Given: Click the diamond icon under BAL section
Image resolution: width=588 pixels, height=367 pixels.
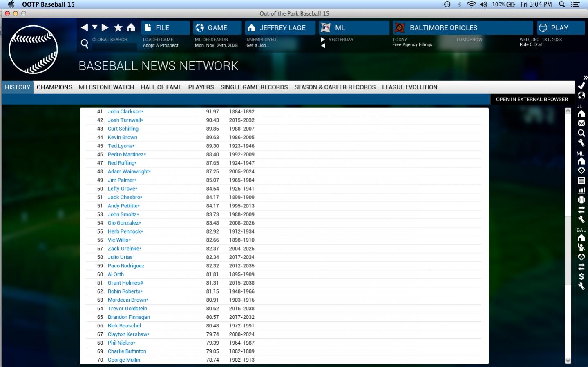Looking at the screenshot, I should [x=581, y=257].
